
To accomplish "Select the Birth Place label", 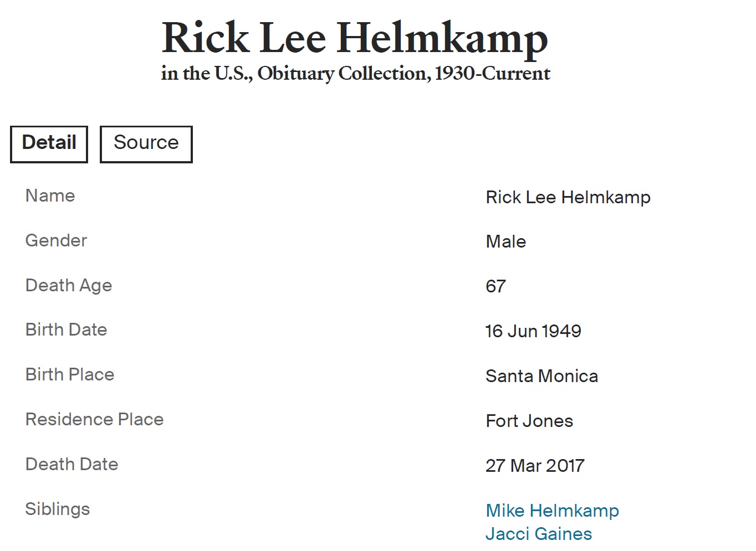I will pos(70,374).
